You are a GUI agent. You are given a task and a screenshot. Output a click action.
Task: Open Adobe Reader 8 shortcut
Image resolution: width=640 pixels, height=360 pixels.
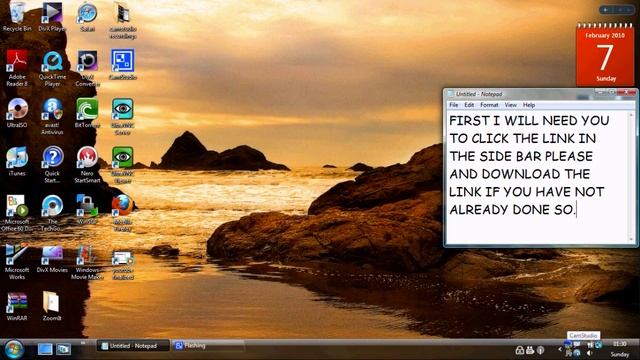click(17, 68)
